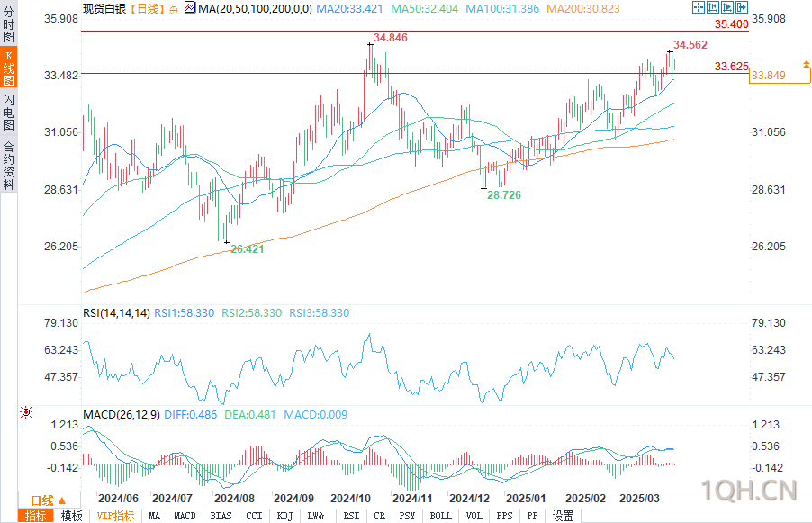Image resolution: width=812 pixels, height=523 pixels.
Task: Click the export chart arrow icon
Action: (742, 7)
